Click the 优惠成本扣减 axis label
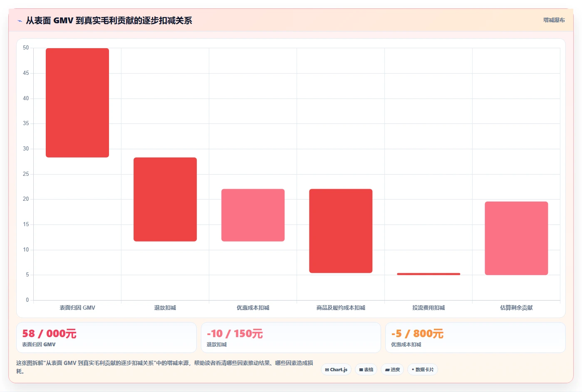 point(253,308)
